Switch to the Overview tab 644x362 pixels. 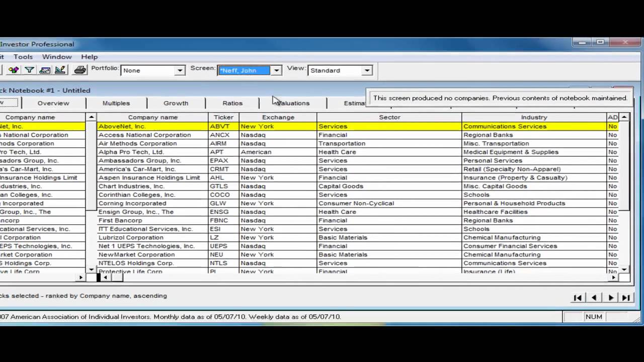point(53,103)
